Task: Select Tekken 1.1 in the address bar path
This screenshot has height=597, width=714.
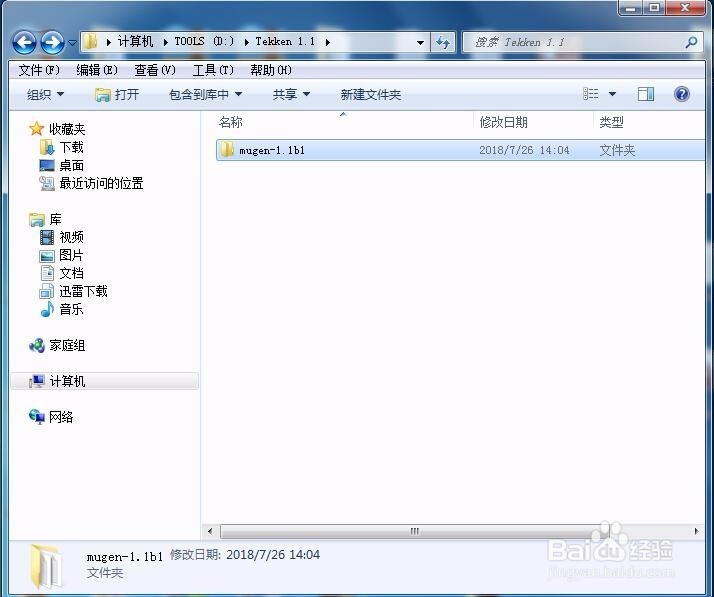Action: click(285, 42)
